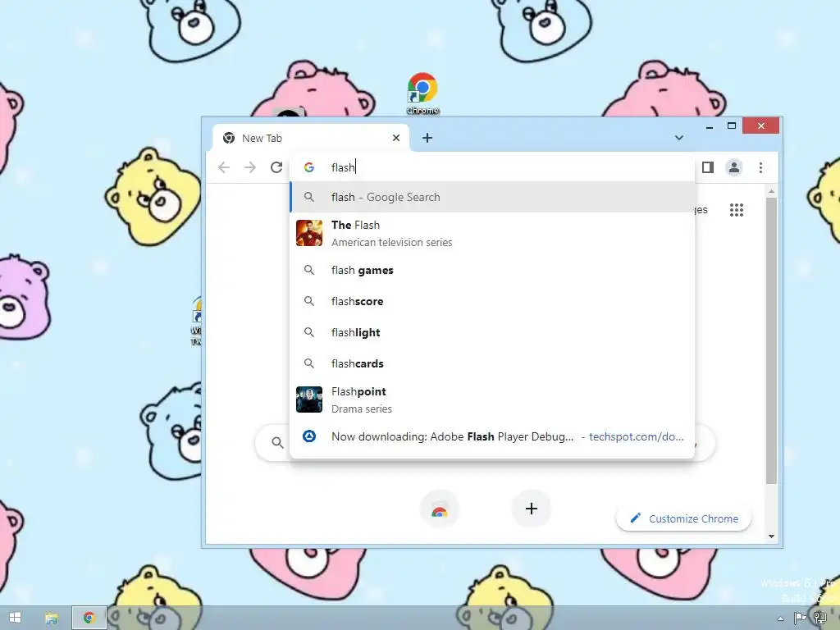Open the profile avatar menu
The height and width of the screenshot is (630, 840).
[x=734, y=167]
